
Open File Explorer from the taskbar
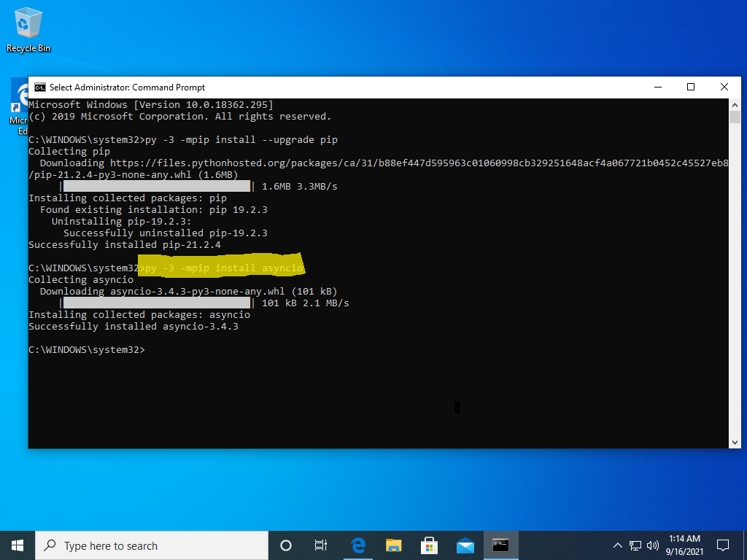[x=393, y=545]
